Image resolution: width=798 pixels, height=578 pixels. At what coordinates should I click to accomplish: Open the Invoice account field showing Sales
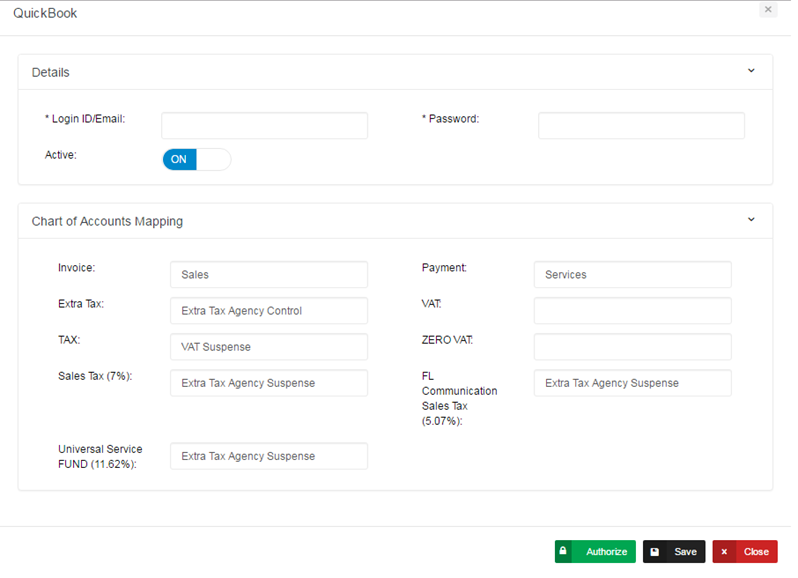[x=268, y=274]
